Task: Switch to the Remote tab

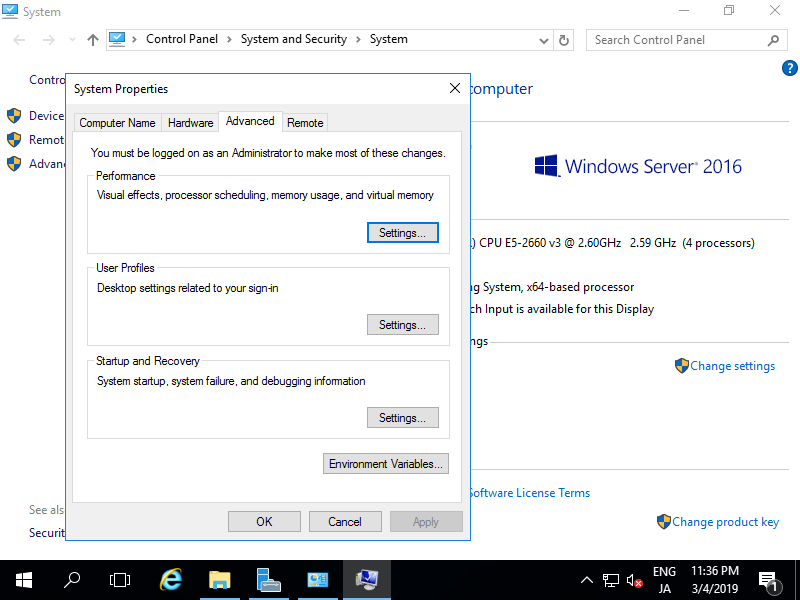Action: click(x=305, y=122)
